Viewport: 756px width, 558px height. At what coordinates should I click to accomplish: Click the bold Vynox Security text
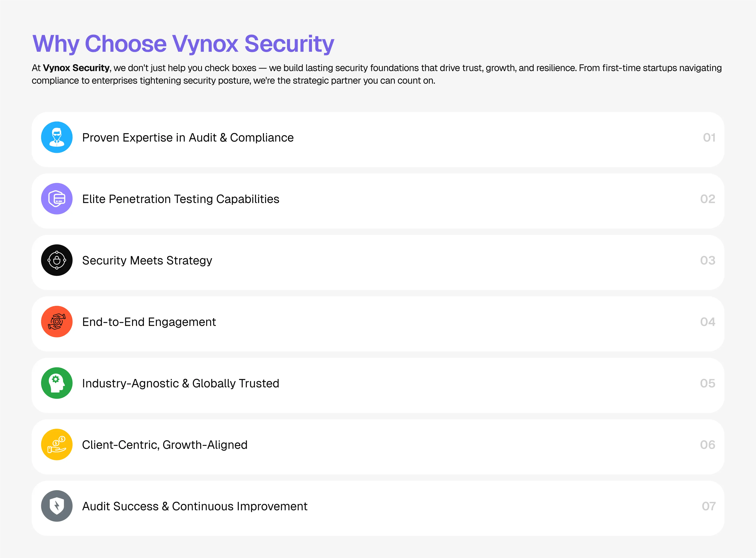[76, 68]
